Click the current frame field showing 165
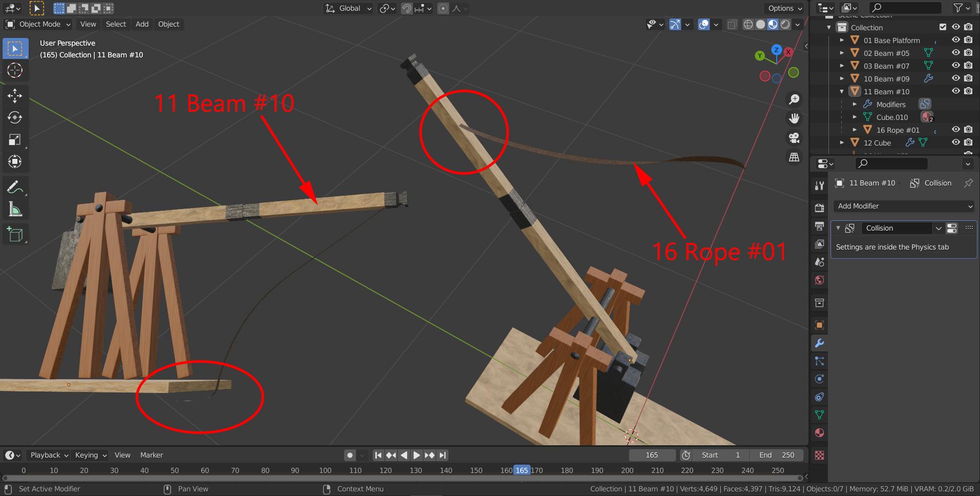The image size is (980, 496). click(x=651, y=454)
